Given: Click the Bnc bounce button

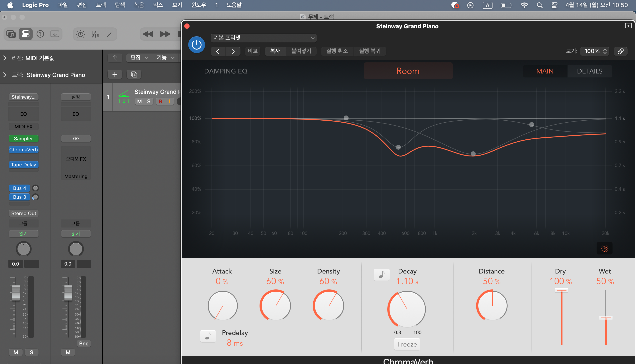Looking at the screenshot, I should click(x=83, y=343).
